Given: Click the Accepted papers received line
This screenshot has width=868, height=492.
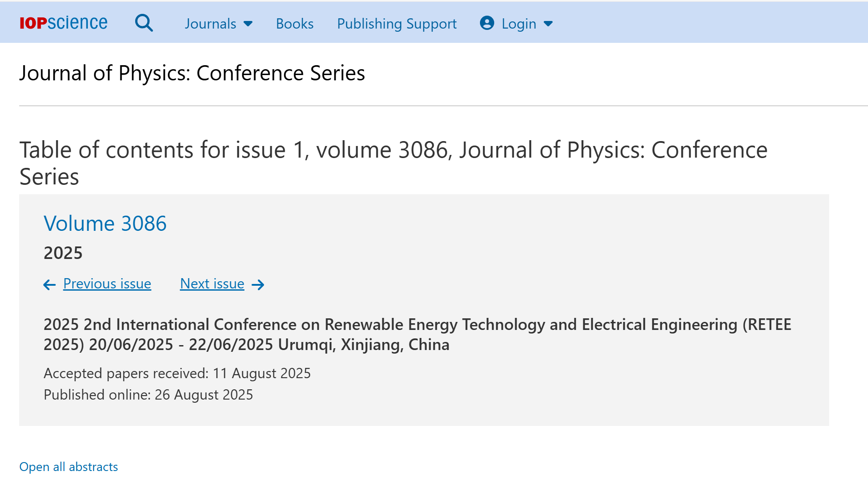Looking at the screenshot, I should (x=177, y=373).
